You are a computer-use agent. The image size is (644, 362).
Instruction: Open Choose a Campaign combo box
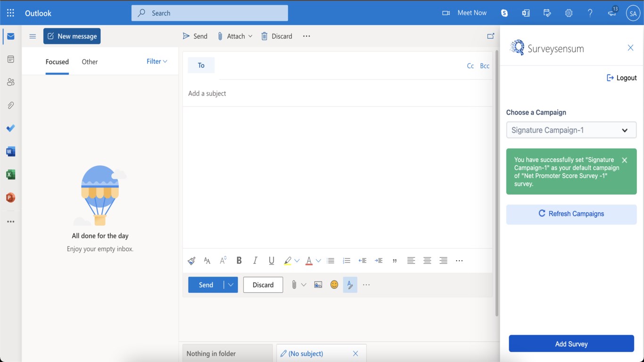[x=571, y=130]
